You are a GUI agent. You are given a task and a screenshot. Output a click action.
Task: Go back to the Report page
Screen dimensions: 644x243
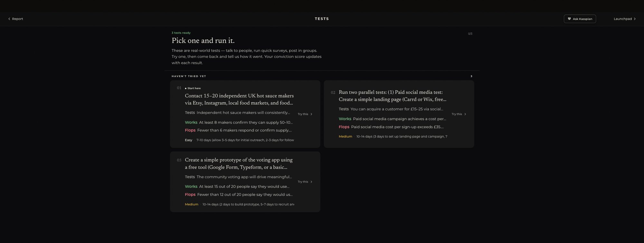click(x=15, y=19)
